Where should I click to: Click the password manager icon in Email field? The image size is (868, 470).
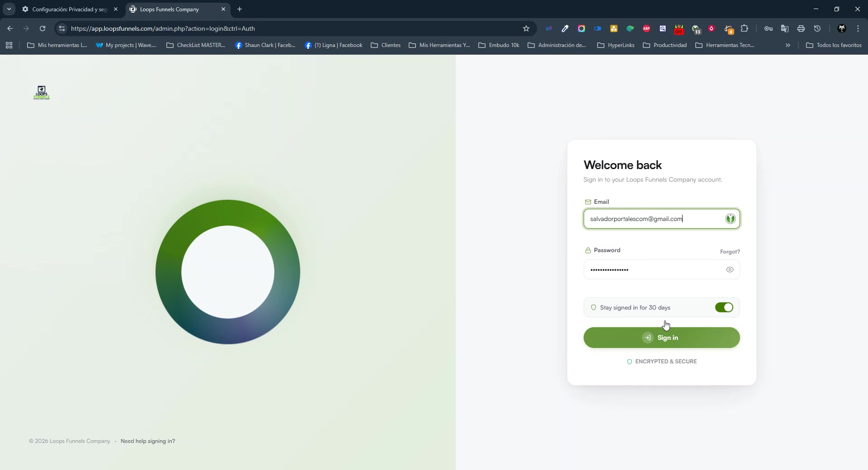730,219
